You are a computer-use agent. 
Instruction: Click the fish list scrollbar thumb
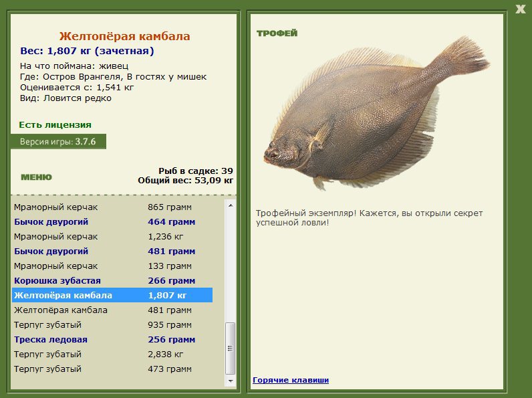231,348
